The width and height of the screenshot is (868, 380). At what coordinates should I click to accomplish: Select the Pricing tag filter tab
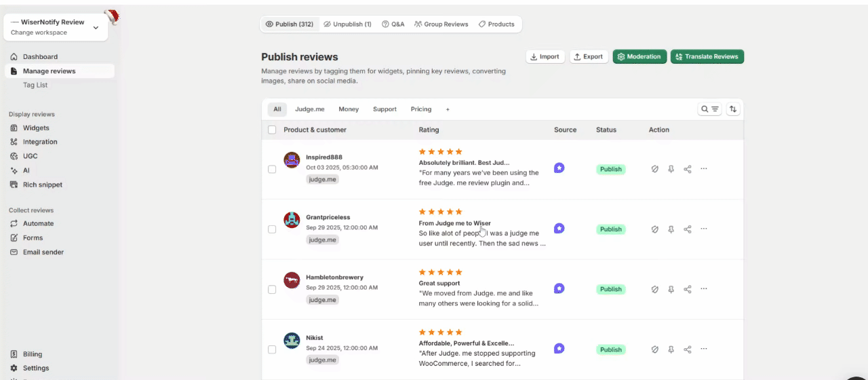(420, 109)
